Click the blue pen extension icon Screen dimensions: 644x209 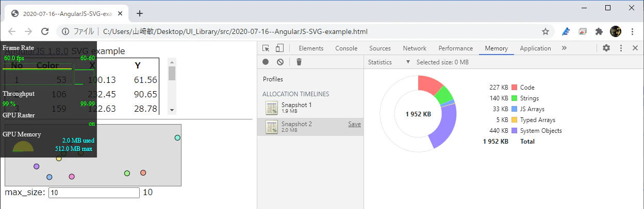pyautogui.click(x=566, y=31)
